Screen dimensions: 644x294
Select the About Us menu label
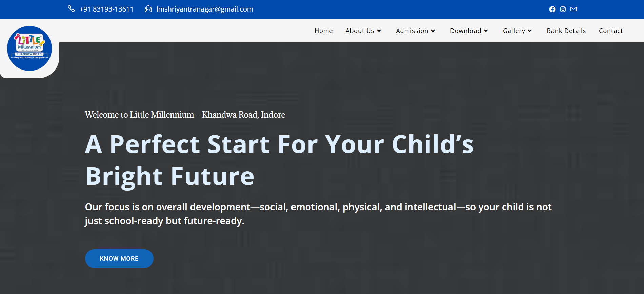pos(360,31)
